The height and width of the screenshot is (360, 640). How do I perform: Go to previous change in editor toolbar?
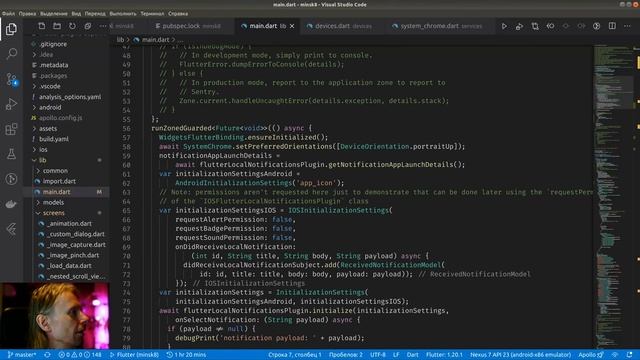[550, 26]
